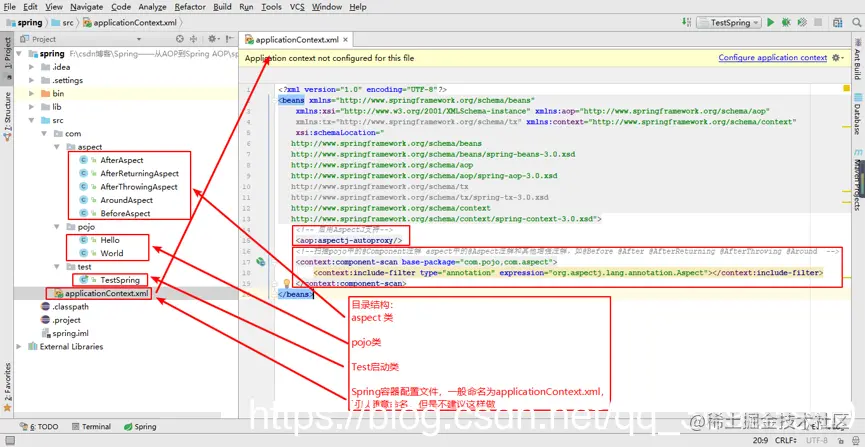Open the Refactor menu

190,7
